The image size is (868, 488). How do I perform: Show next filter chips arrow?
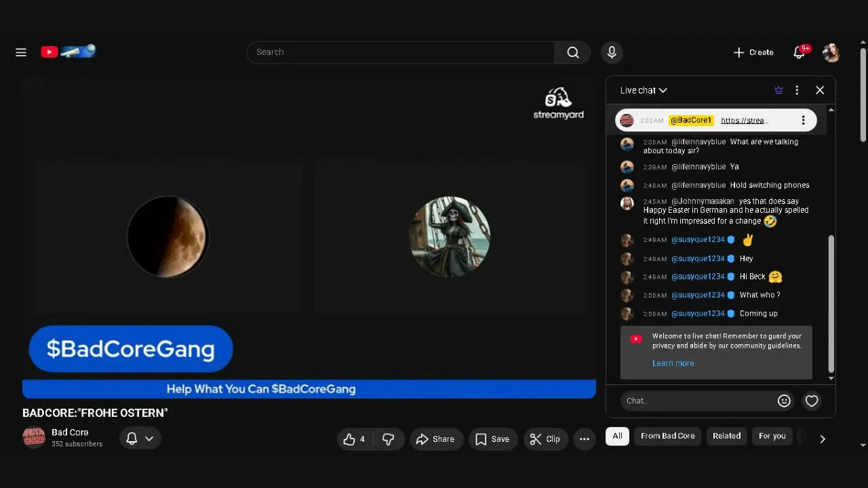coord(823,439)
